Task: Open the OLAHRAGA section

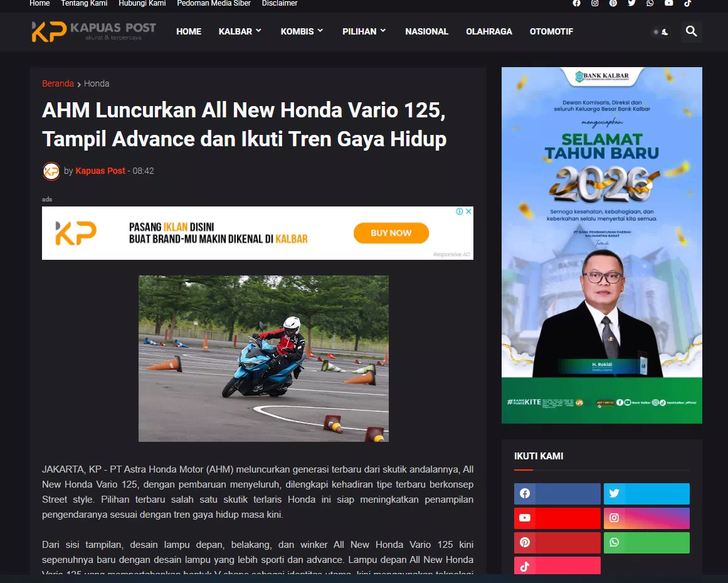Action: (x=489, y=31)
